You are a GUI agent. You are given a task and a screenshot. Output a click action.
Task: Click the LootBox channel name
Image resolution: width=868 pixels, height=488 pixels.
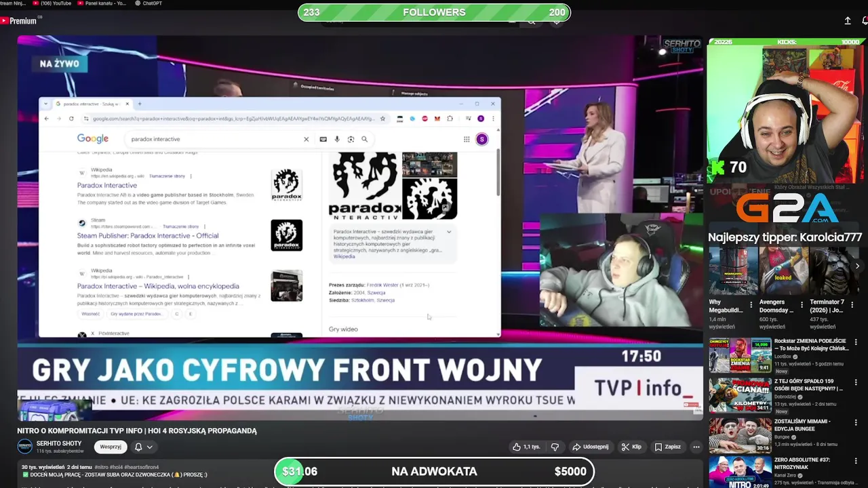783,357
